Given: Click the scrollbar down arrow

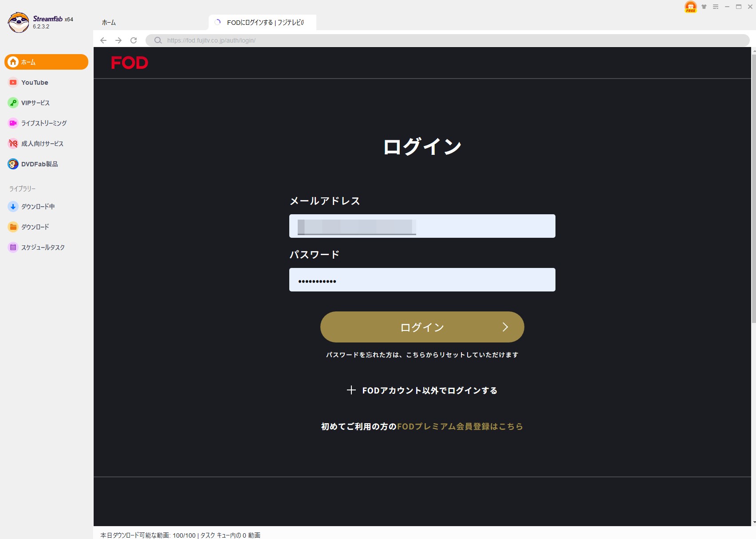Looking at the screenshot, I should click(753, 523).
